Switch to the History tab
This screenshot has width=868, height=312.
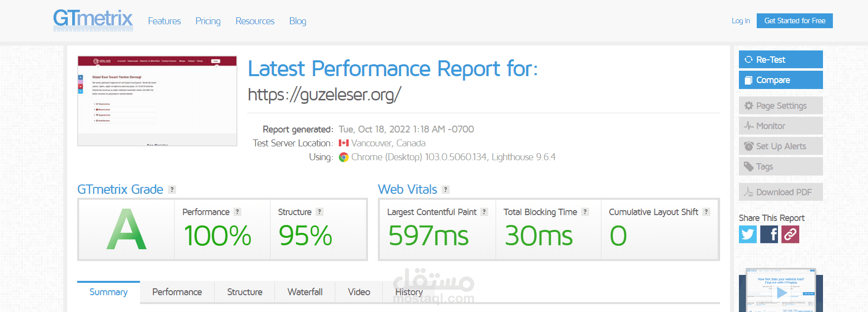409,292
